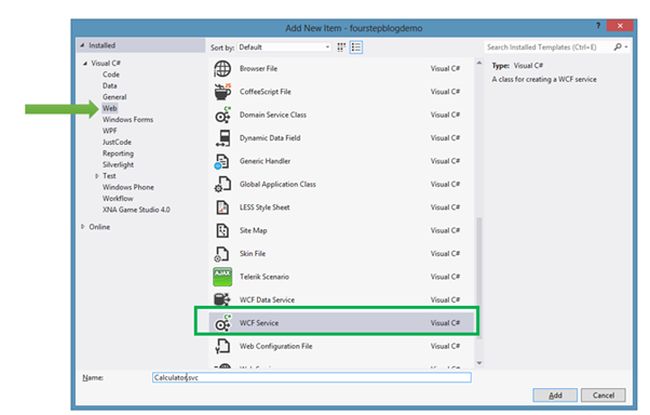Select the Site Map template name
This screenshot has height=415, width=650.
tap(253, 231)
